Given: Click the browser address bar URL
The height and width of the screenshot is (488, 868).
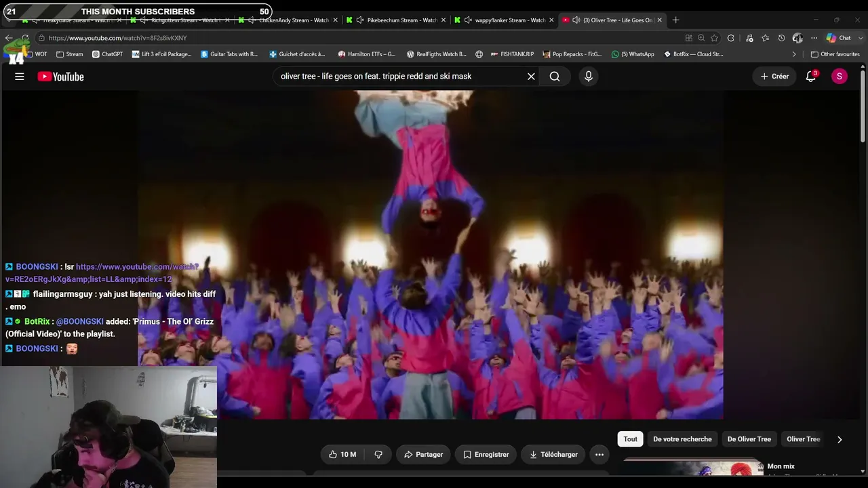Looking at the screenshot, I should click(x=117, y=38).
